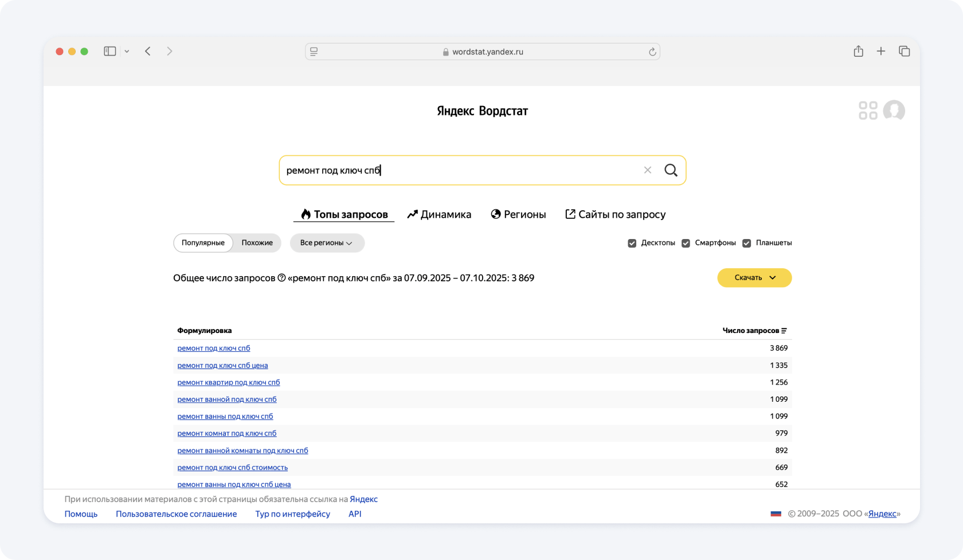Toggle the Safari sidebar icon
Screen dimensions: 963x560
pos(110,52)
